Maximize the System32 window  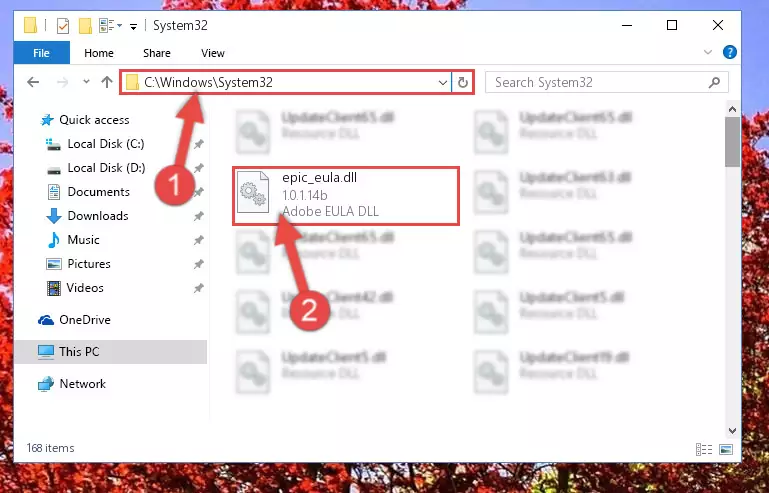pyautogui.click(x=672, y=25)
